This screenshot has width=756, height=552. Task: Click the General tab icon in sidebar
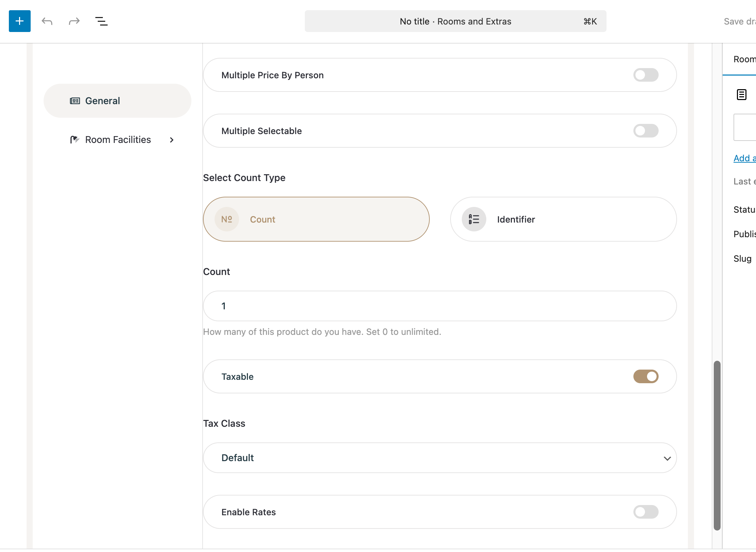[75, 101]
